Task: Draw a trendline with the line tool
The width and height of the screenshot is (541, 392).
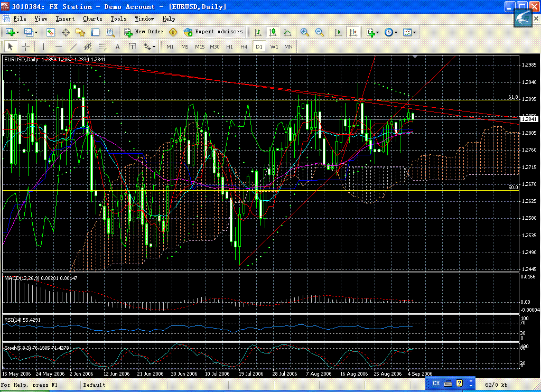Action: 73,46
